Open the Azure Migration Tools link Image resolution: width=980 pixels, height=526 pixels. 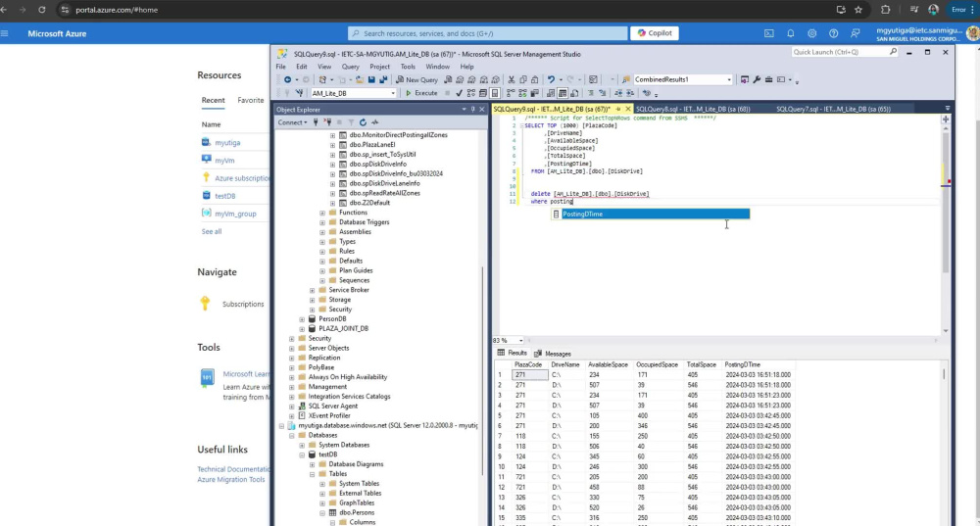[x=230, y=480]
